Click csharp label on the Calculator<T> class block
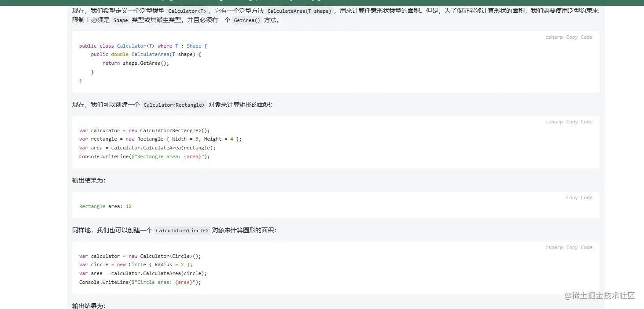Image resolution: width=644 pixels, height=309 pixels. pyautogui.click(x=554, y=37)
